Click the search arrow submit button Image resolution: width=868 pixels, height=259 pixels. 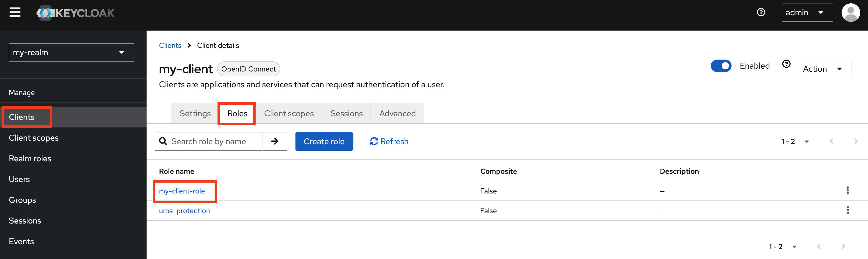275,141
